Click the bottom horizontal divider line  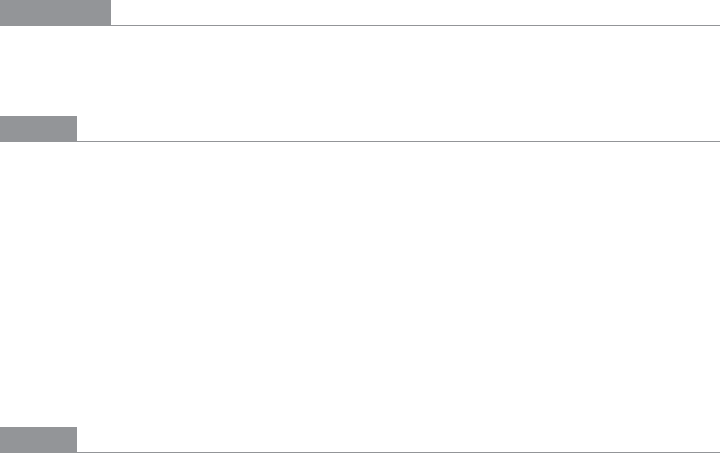coord(360,452)
